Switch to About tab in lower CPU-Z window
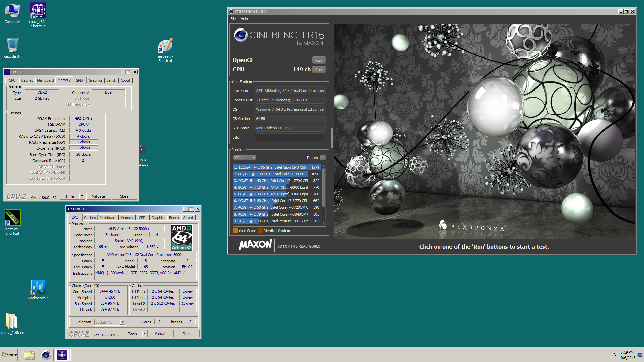The image size is (644, 362). (x=188, y=218)
